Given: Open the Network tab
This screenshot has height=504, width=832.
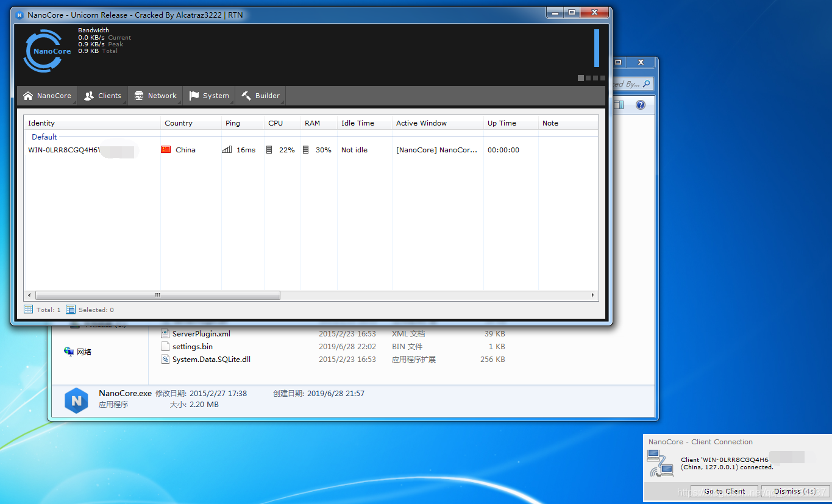Looking at the screenshot, I should coord(155,96).
